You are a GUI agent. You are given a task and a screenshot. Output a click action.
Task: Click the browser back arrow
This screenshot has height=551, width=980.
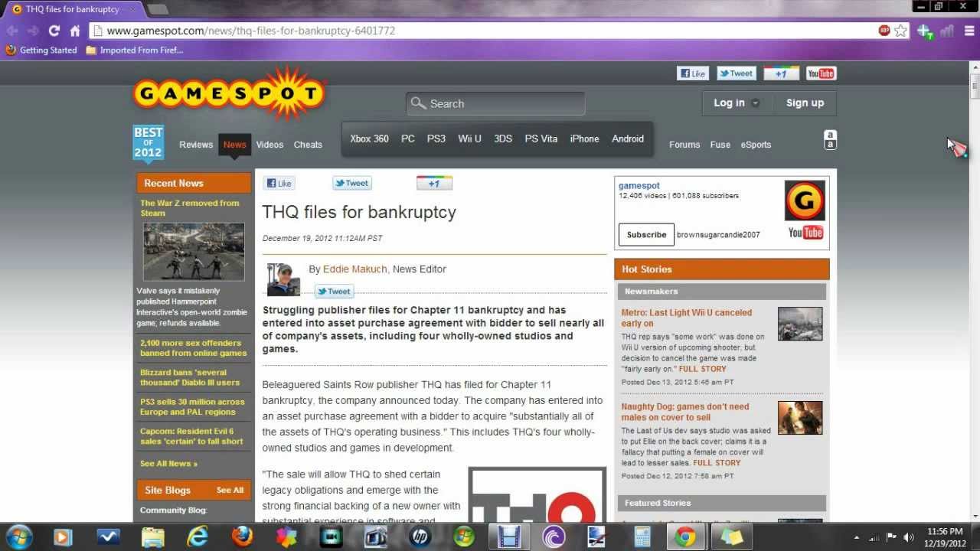[12, 31]
